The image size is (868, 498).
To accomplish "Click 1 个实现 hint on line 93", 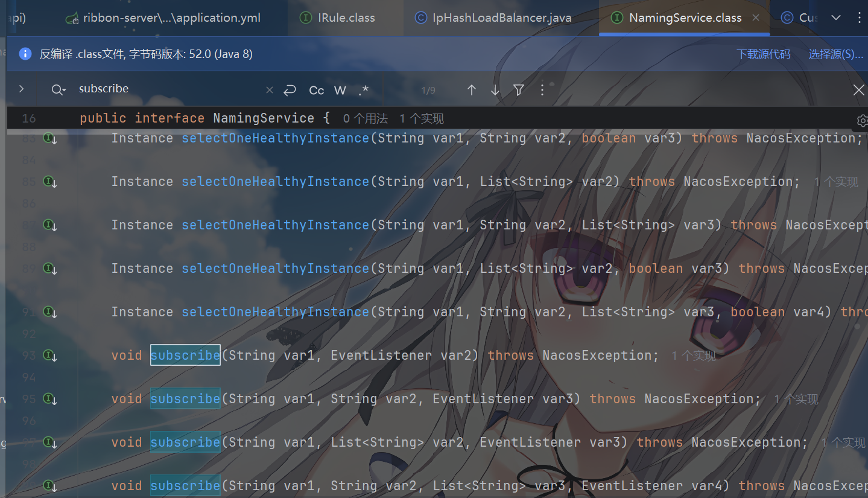I will (x=694, y=356).
